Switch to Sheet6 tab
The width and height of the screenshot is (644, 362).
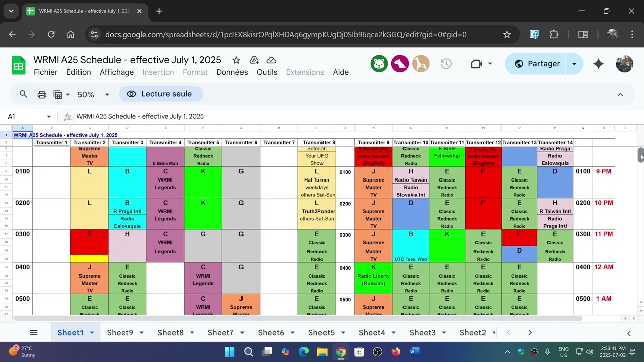pos(271,332)
